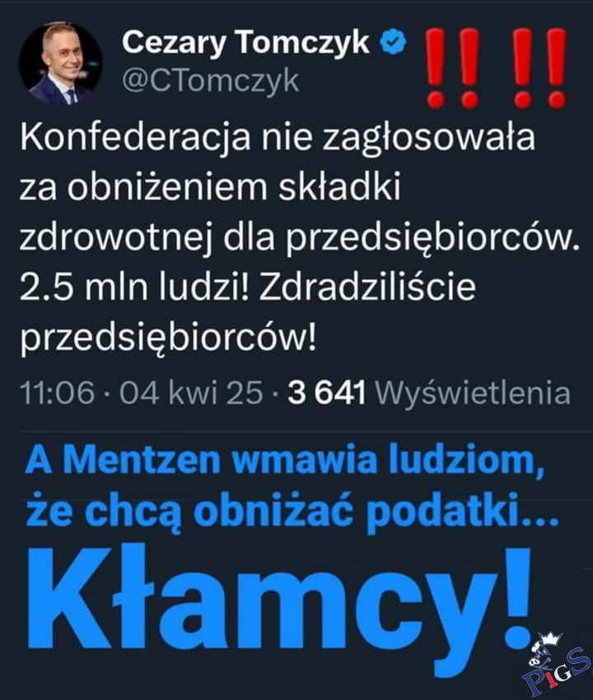Open the @CTomczyk handle link
Image resolution: width=593 pixels, height=700 pixels.
click(x=210, y=82)
